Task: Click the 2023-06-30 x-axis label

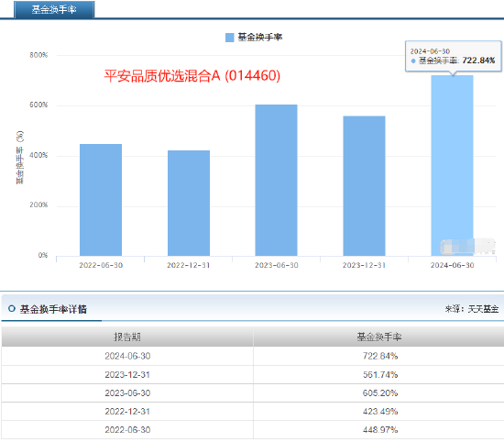Action: click(277, 265)
